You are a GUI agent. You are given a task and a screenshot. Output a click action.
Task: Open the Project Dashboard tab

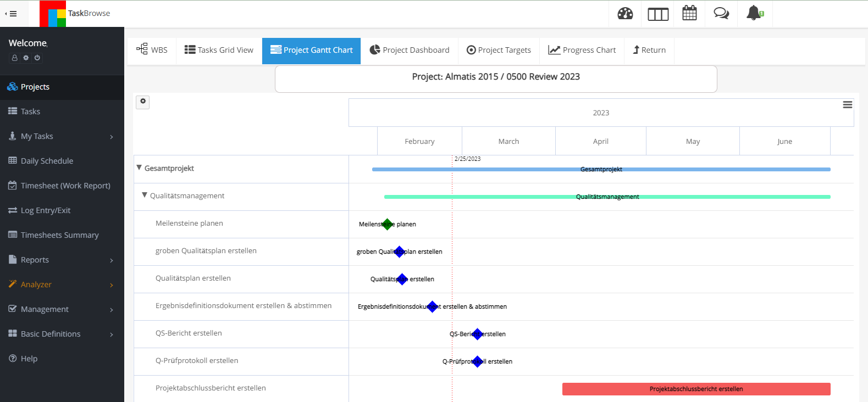point(410,50)
